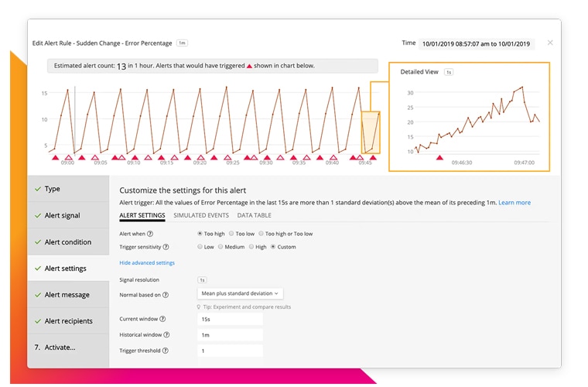
Task: Click the Historical window field showing 1m
Action: click(x=230, y=335)
